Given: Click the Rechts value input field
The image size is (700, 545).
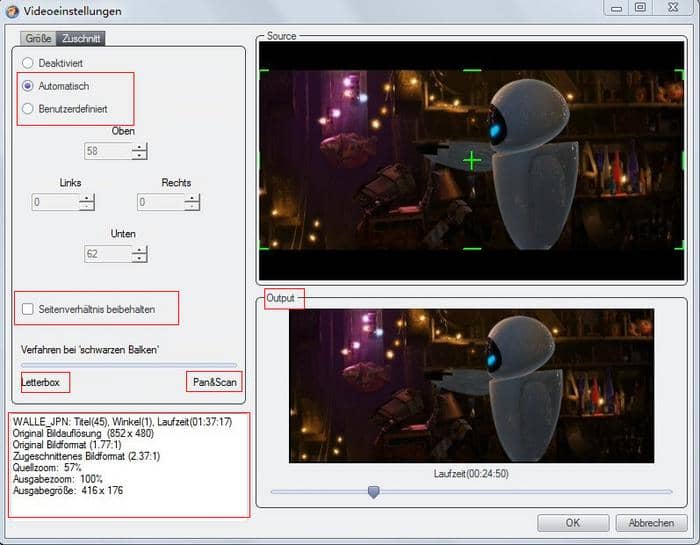Looking at the screenshot, I should [x=161, y=202].
